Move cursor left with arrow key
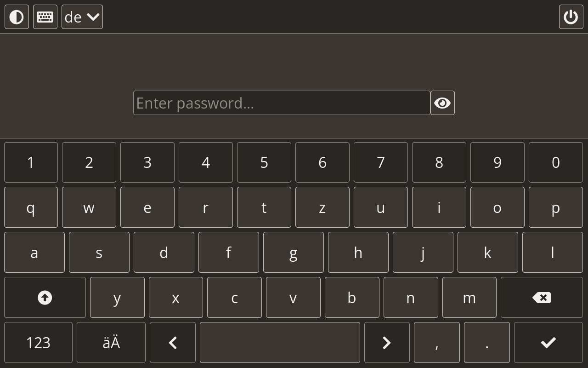The height and width of the screenshot is (368, 588). [173, 343]
